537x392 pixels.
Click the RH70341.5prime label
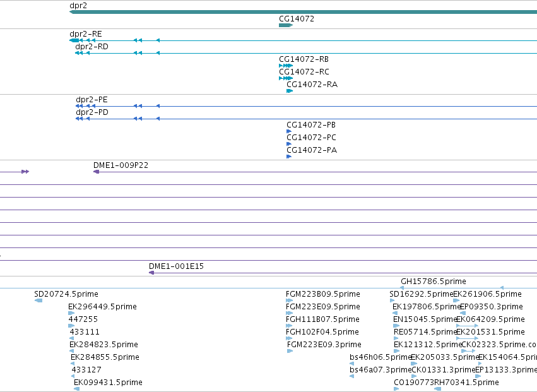point(466,383)
